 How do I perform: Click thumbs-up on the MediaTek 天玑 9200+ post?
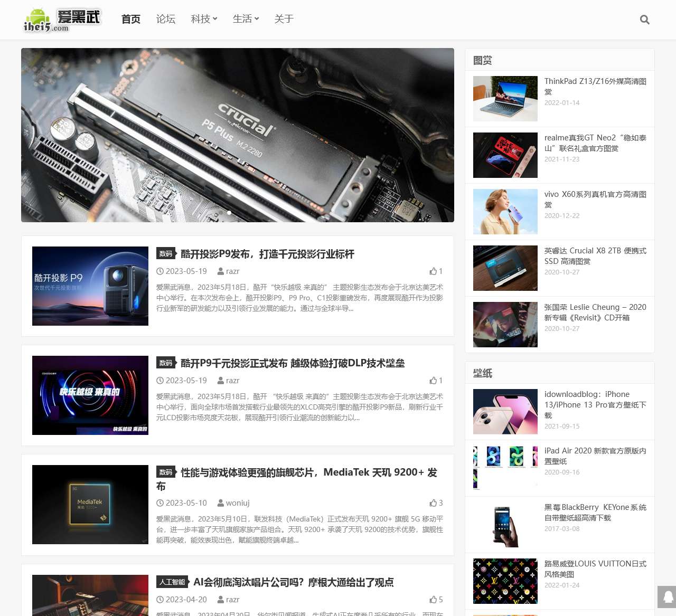click(436, 503)
